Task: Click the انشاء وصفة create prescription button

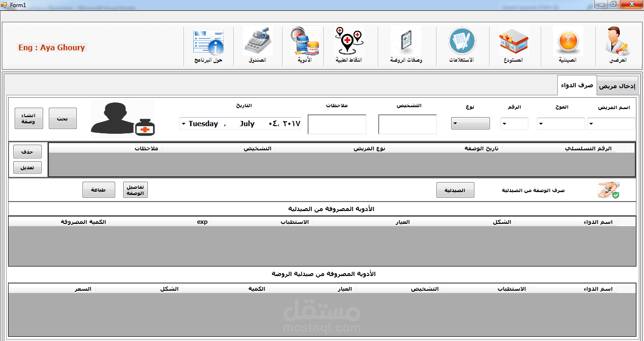Action: [28, 118]
